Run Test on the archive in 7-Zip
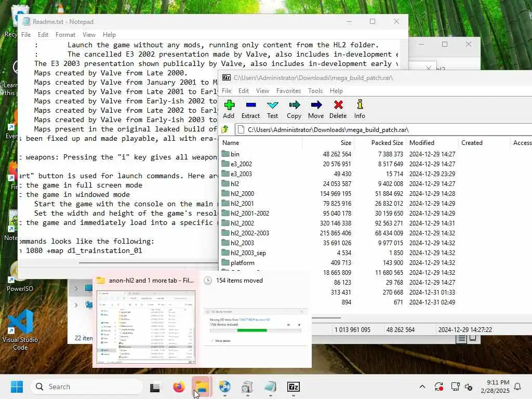Viewport: 532px width, 399px height. (272, 109)
